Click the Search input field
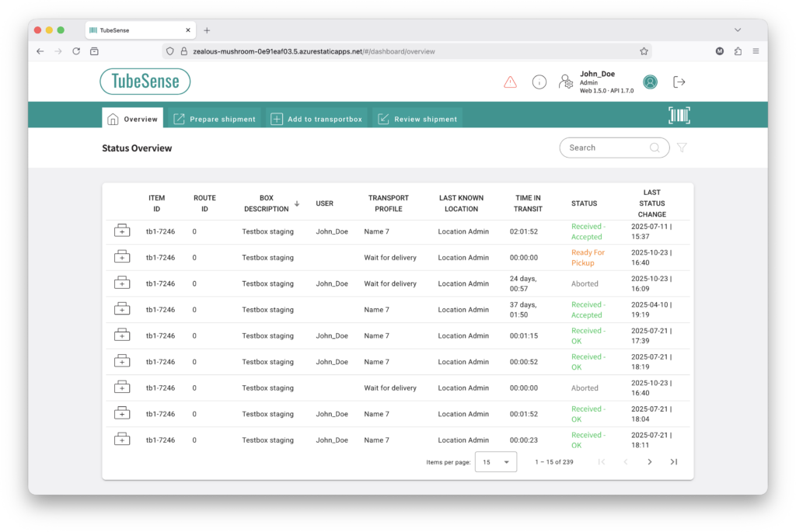Image resolution: width=796 pixels, height=532 pixels. [x=606, y=148]
